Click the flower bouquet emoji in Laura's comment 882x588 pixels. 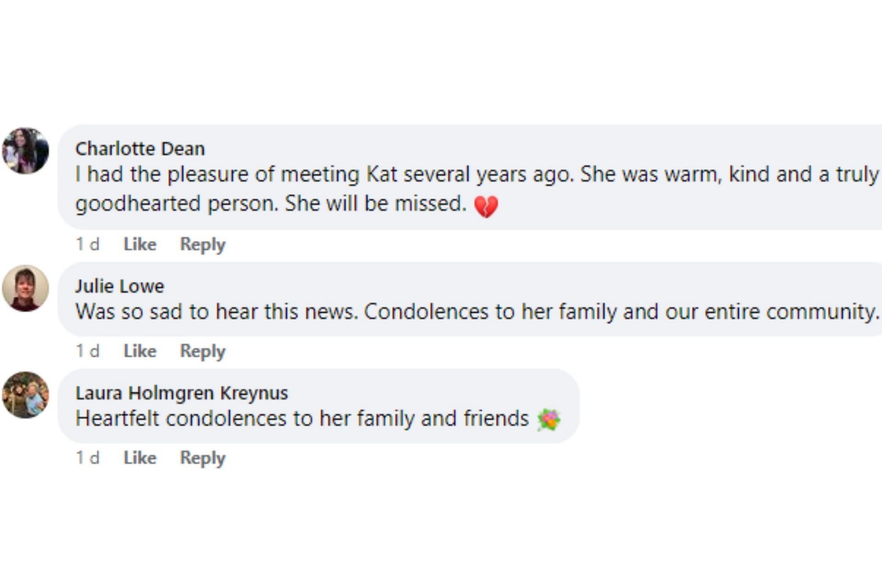549,420
